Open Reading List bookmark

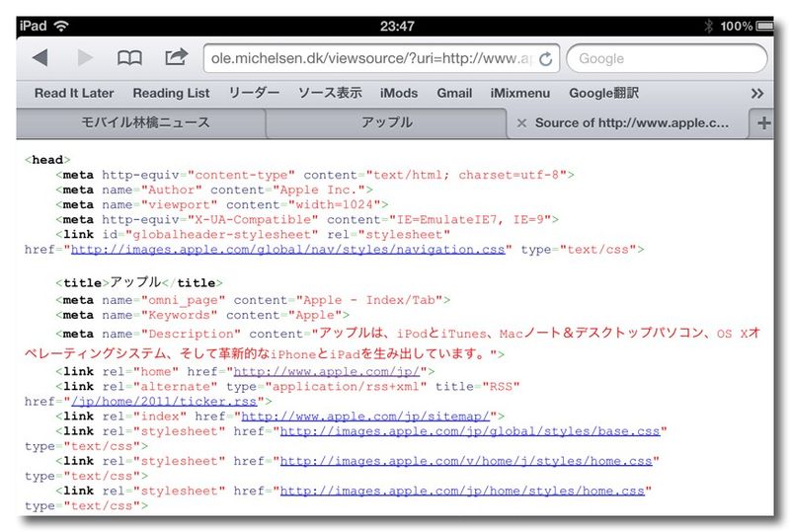pyautogui.click(x=171, y=93)
